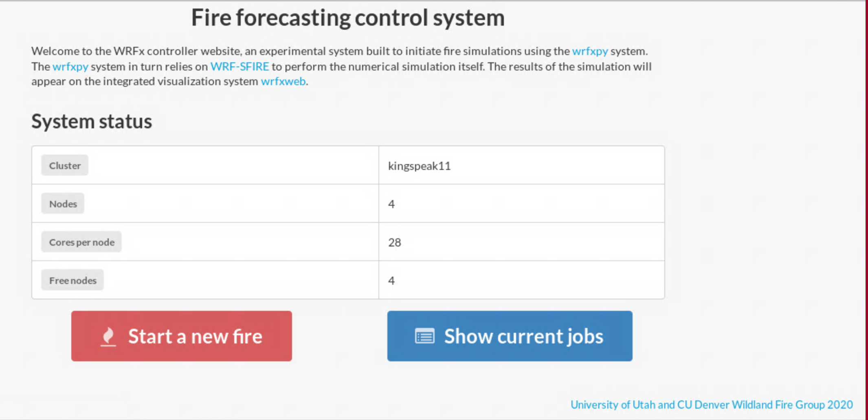868x420 pixels.
Task: Click the Free nodes label badge
Action: point(73,280)
